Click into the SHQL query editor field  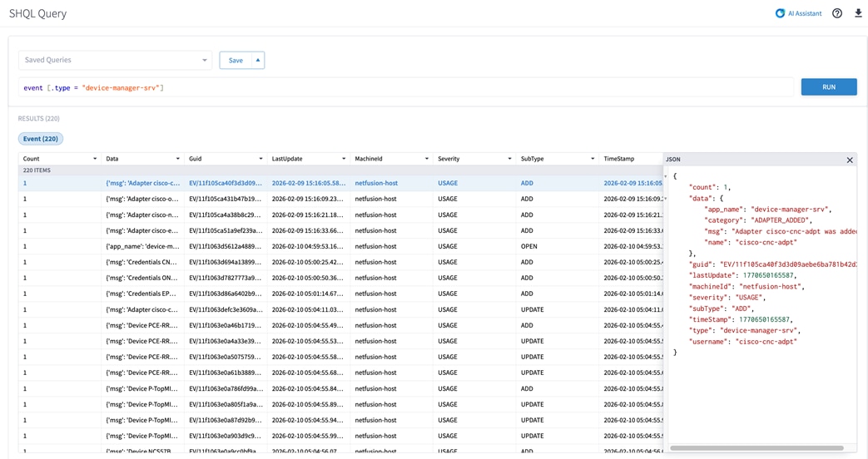406,87
